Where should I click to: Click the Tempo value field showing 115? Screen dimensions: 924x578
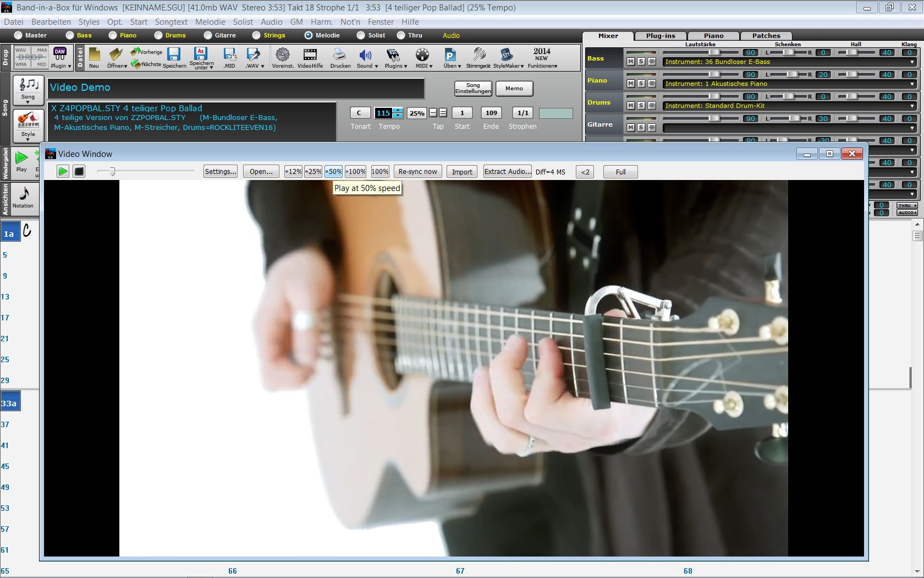pyautogui.click(x=383, y=113)
